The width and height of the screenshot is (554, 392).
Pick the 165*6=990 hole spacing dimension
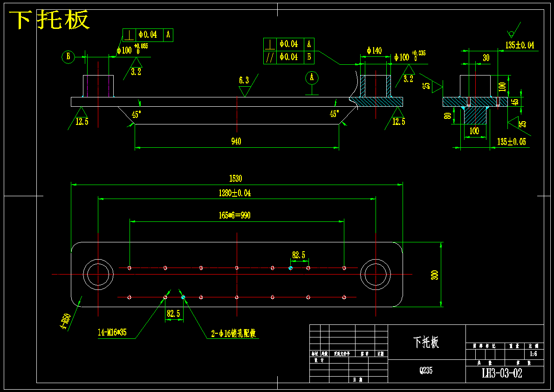[235, 215]
